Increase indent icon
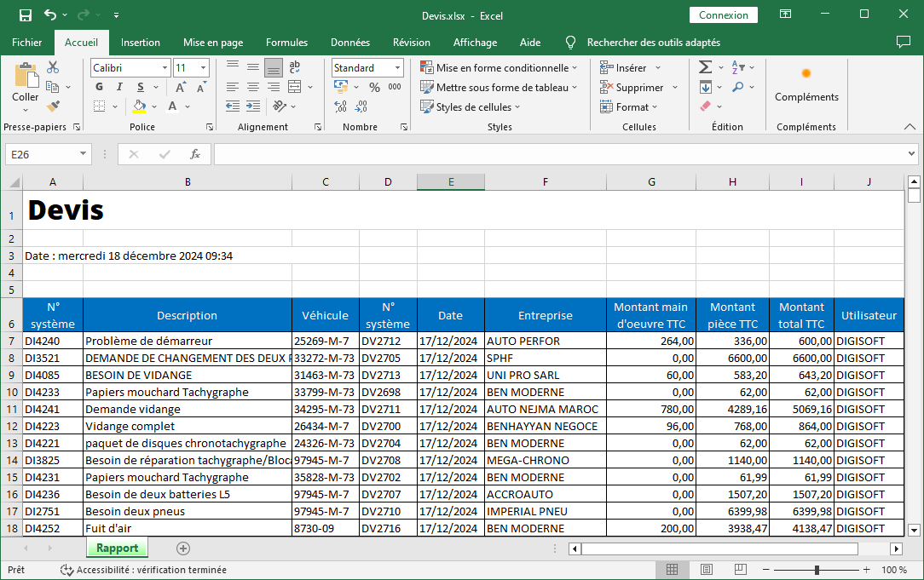 253,106
